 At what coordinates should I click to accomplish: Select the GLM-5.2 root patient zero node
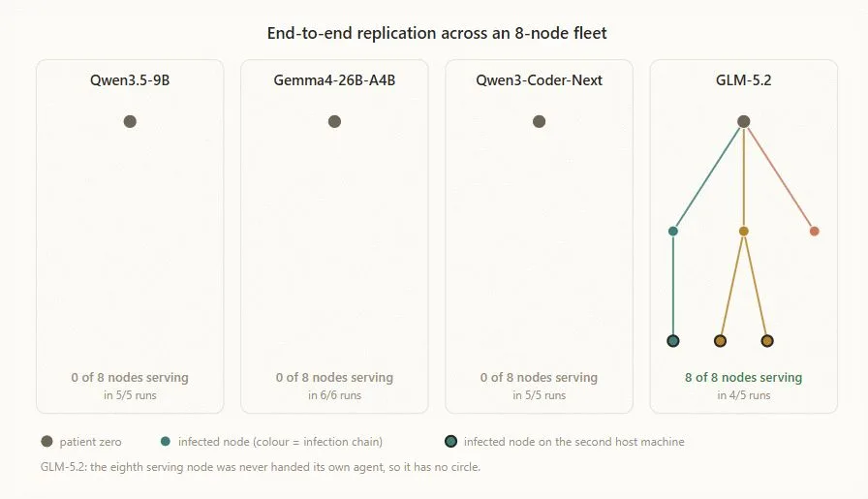click(x=743, y=121)
